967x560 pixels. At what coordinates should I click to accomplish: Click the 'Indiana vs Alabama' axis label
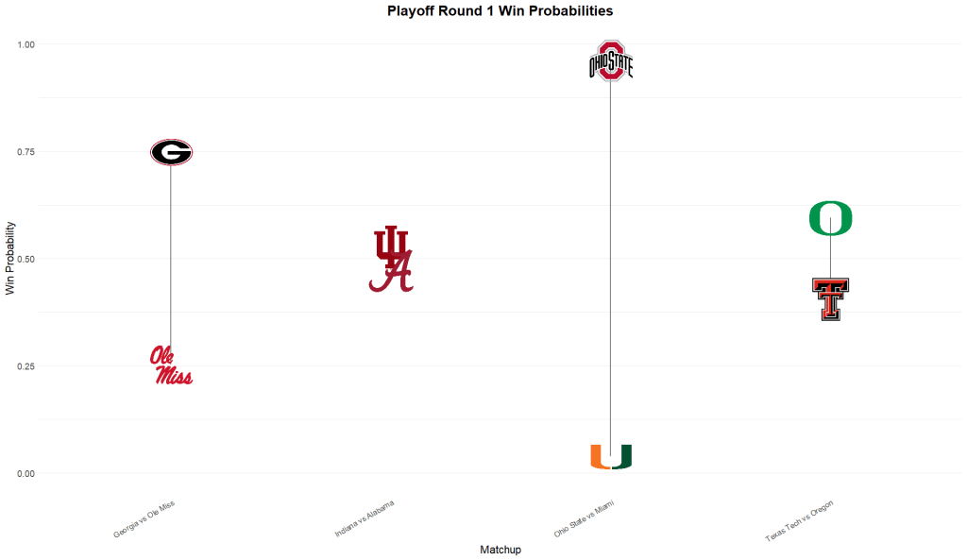pyautogui.click(x=365, y=518)
